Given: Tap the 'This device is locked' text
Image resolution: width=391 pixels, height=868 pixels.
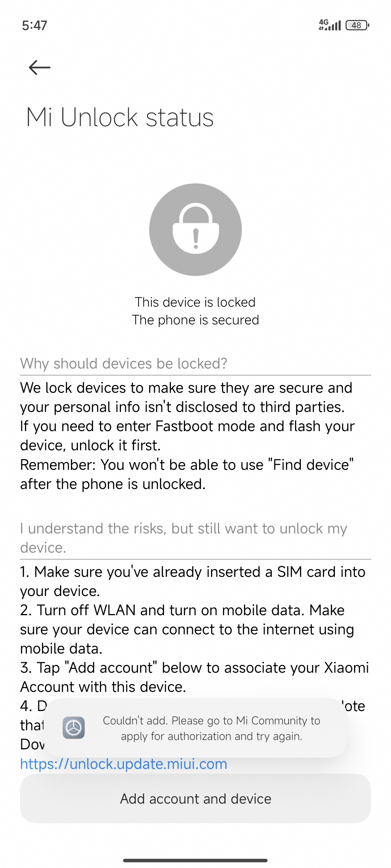Looking at the screenshot, I should (x=195, y=302).
